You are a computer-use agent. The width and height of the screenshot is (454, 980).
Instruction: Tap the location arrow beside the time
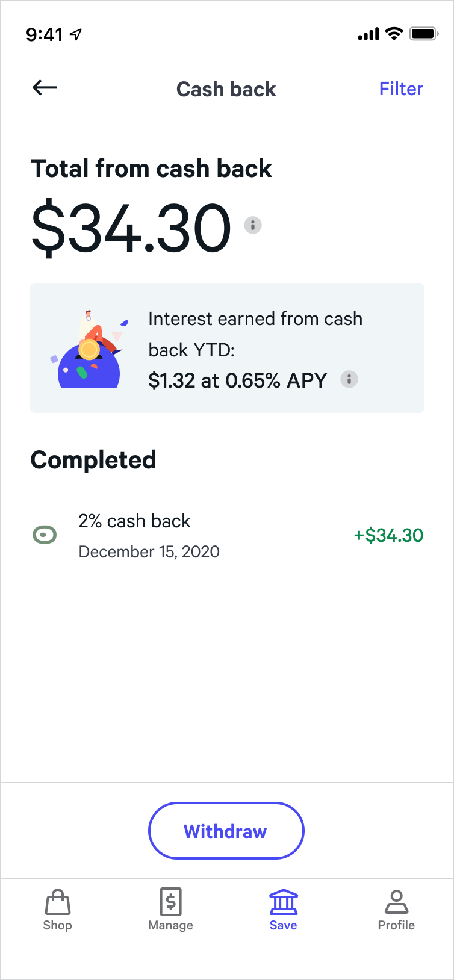[76, 34]
